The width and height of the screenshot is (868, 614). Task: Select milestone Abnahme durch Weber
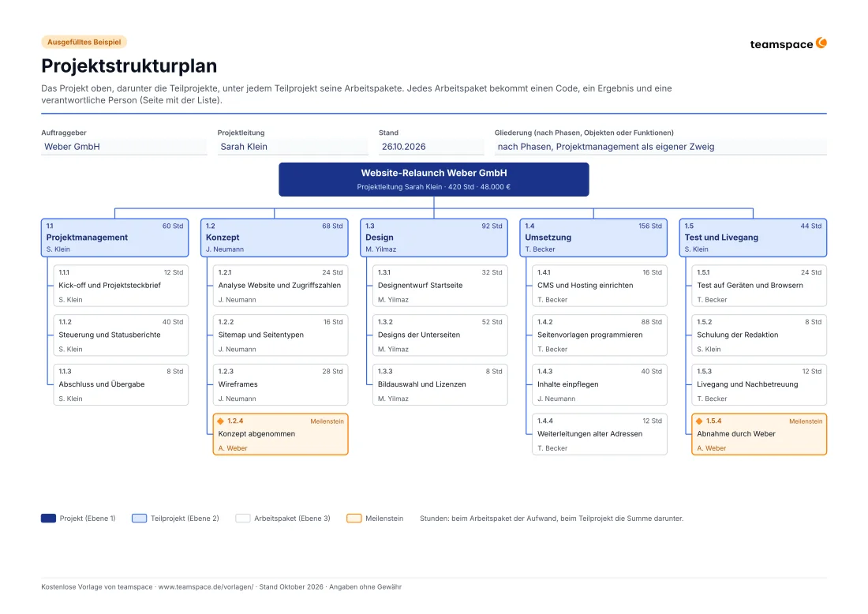(x=759, y=434)
